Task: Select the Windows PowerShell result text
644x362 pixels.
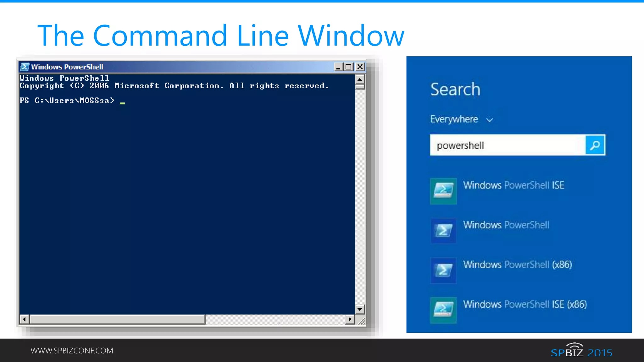Action: click(x=506, y=225)
